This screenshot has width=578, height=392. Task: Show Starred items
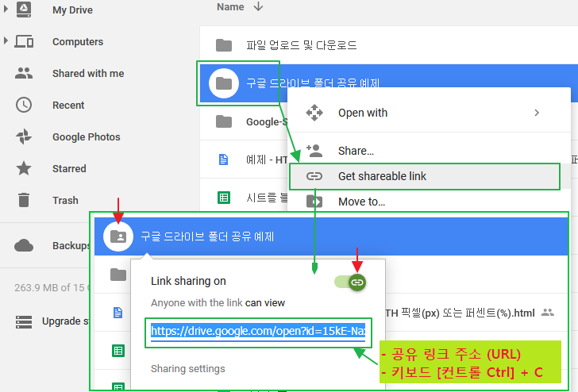tap(69, 168)
